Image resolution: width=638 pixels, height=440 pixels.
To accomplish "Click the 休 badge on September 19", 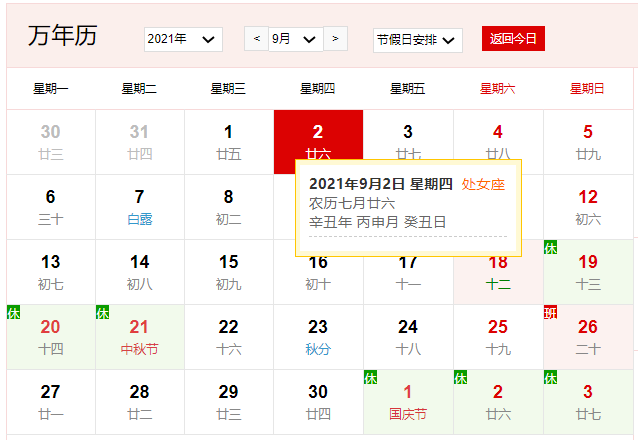I will coord(551,247).
